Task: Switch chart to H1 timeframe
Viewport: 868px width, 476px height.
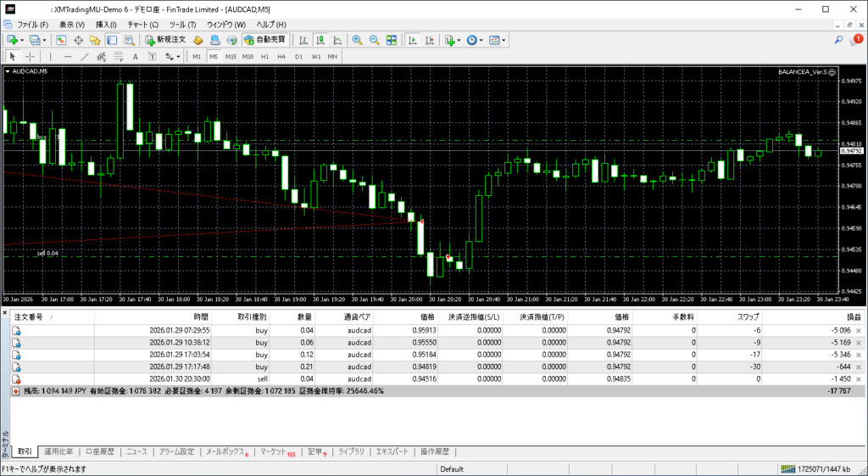Action: (x=265, y=57)
